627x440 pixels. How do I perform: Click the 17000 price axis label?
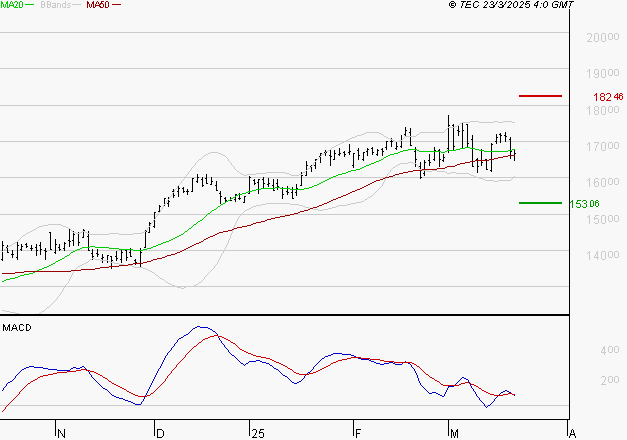point(603,146)
